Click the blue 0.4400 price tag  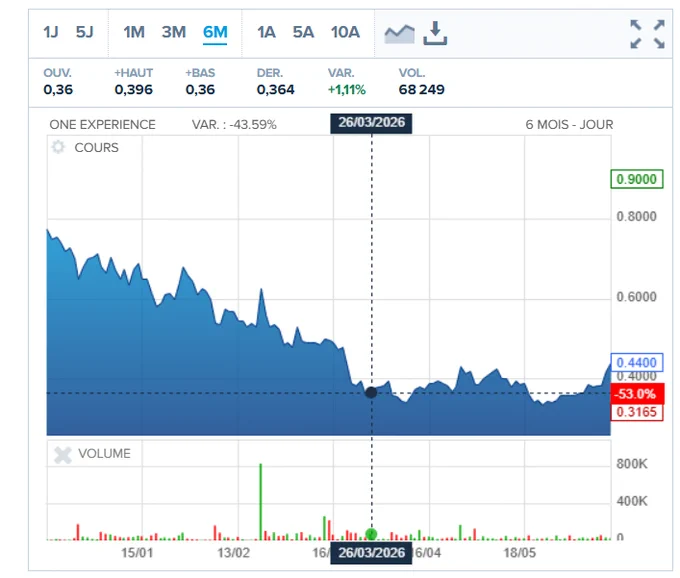point(637,362)
